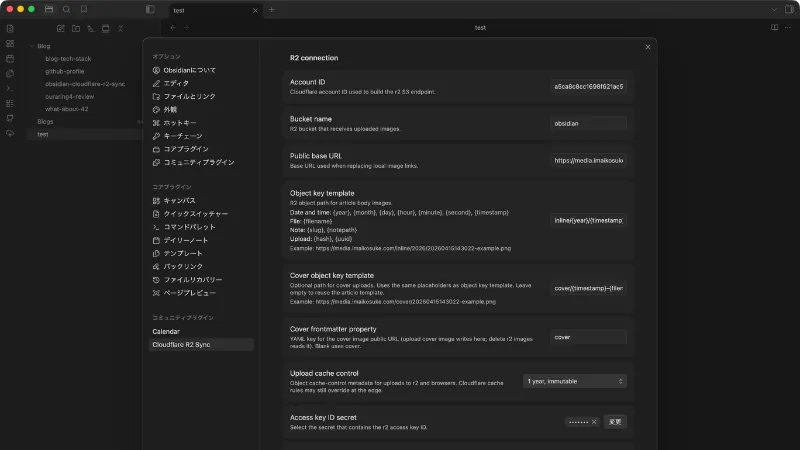Open github-profile note
This screenshot has width=800, height=450.
pos(65,71)
